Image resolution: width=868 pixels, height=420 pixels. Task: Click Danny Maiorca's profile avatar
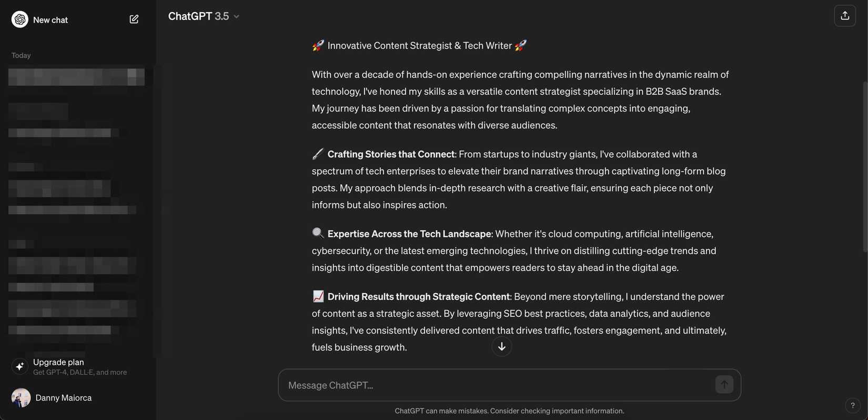pyautogui.click(x=21, y=398)
